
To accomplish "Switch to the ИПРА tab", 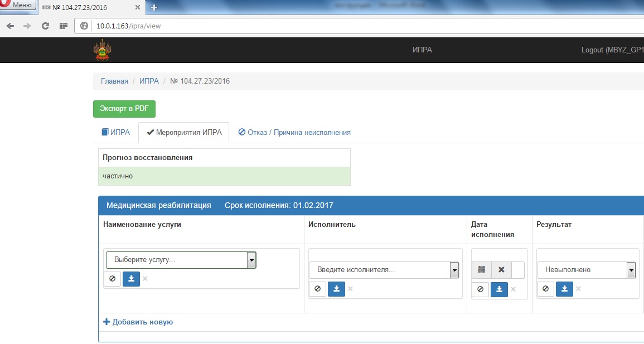I will click(115, 133).
